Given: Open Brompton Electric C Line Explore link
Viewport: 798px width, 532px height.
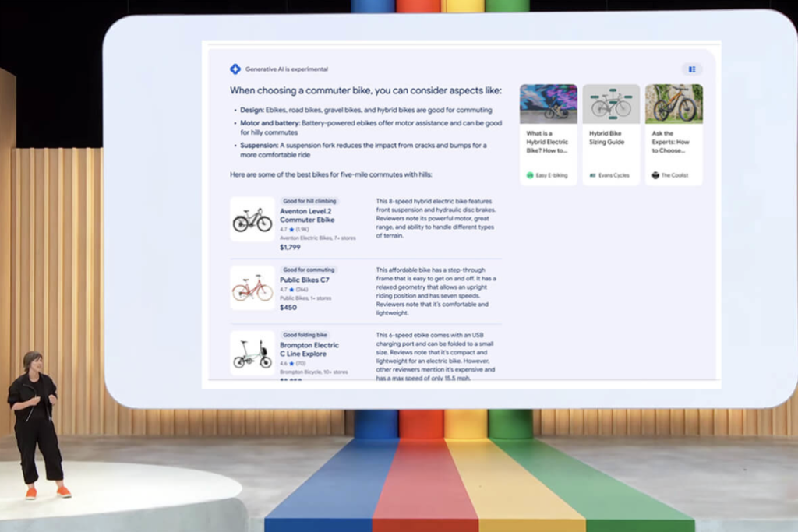Looking at the screenshot, I should (x=309, y=350).
